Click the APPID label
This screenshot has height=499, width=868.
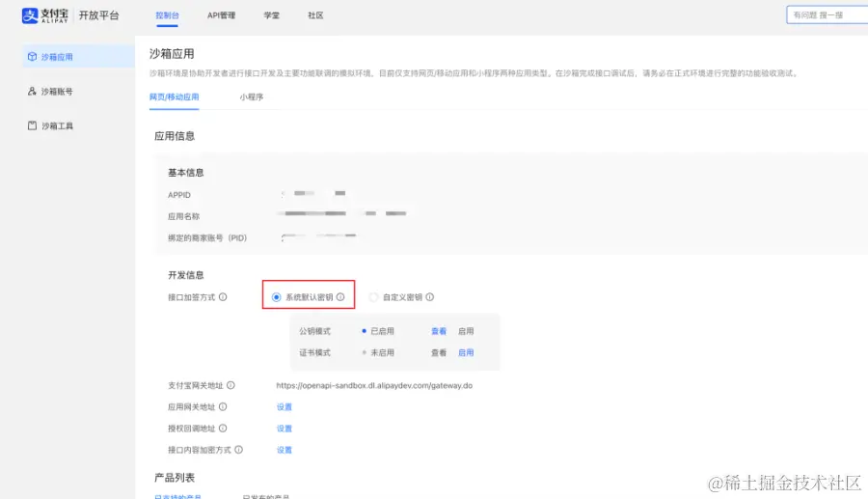(x=179, y=195)
